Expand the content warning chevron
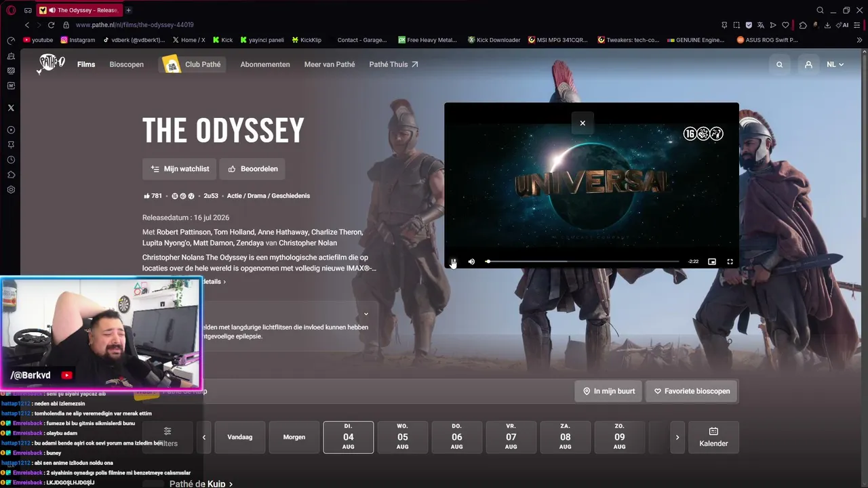This screenshot has height=488, width=868. click(366, 314)
